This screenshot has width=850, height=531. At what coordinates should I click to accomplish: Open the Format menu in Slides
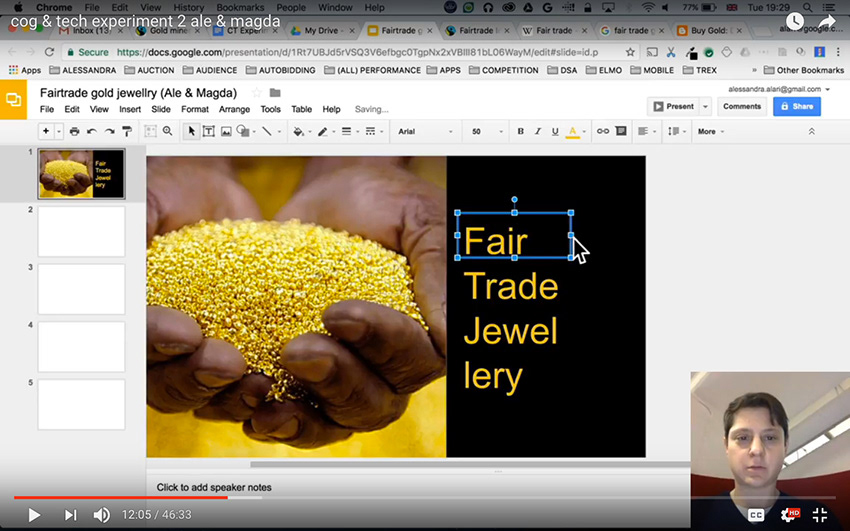(195, 109)
